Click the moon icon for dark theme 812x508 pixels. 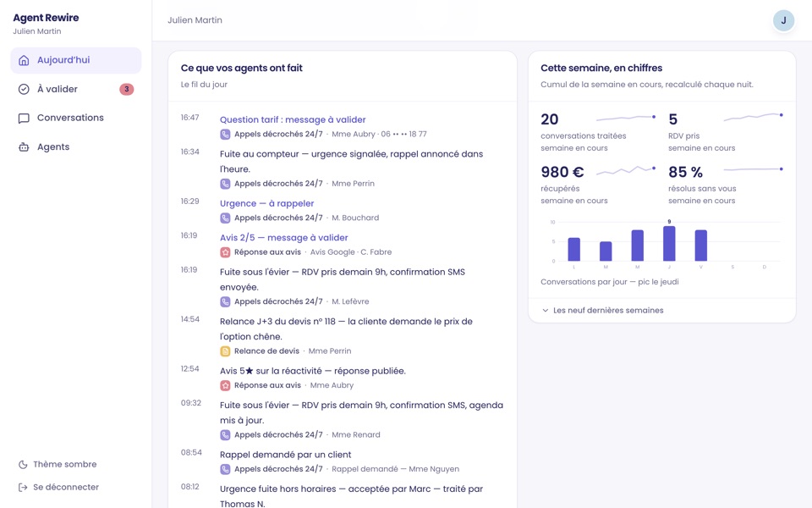coord(23,465)
